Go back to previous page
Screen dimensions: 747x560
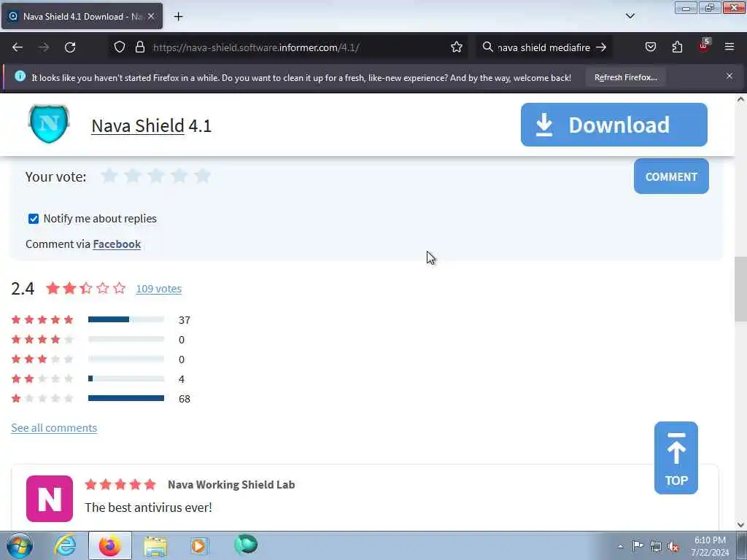pos(18,47)
